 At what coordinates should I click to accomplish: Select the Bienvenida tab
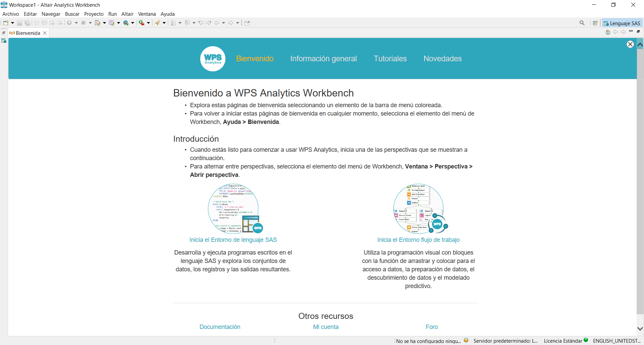click(28, 33)
